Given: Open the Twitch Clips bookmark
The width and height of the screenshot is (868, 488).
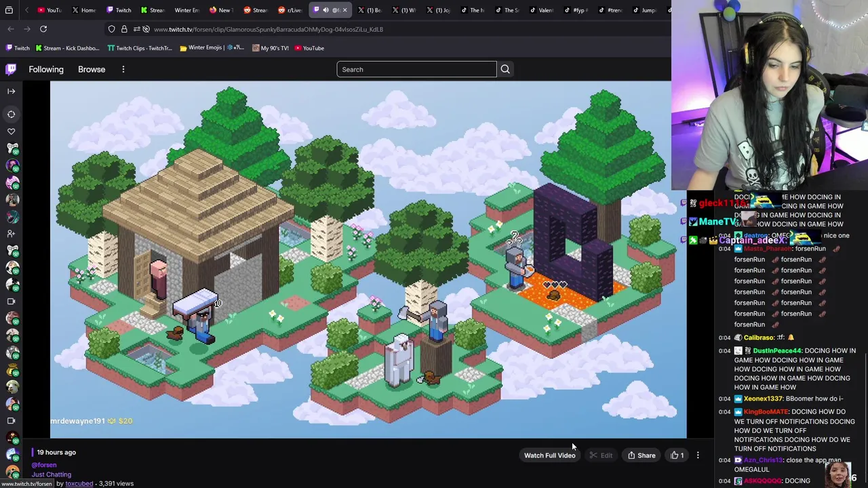Looking at the screenshot, I should click(140, 48).
